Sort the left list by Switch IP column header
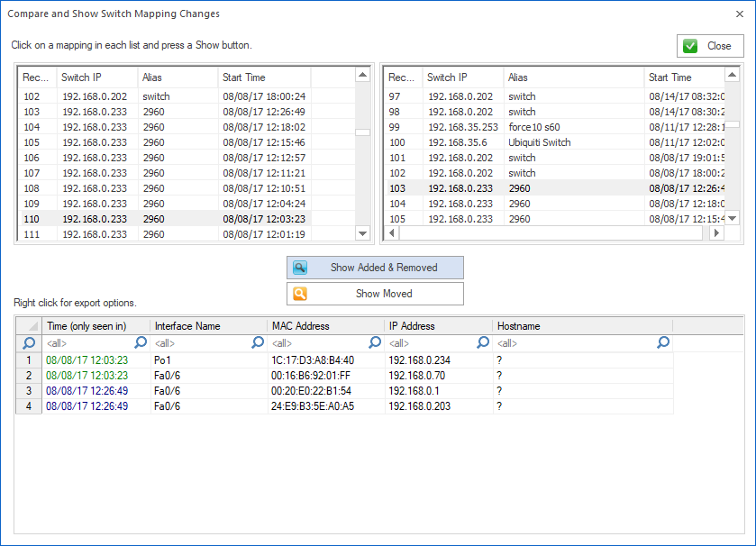This screenshot has height=546, width=756. click(x=96, y=77)
